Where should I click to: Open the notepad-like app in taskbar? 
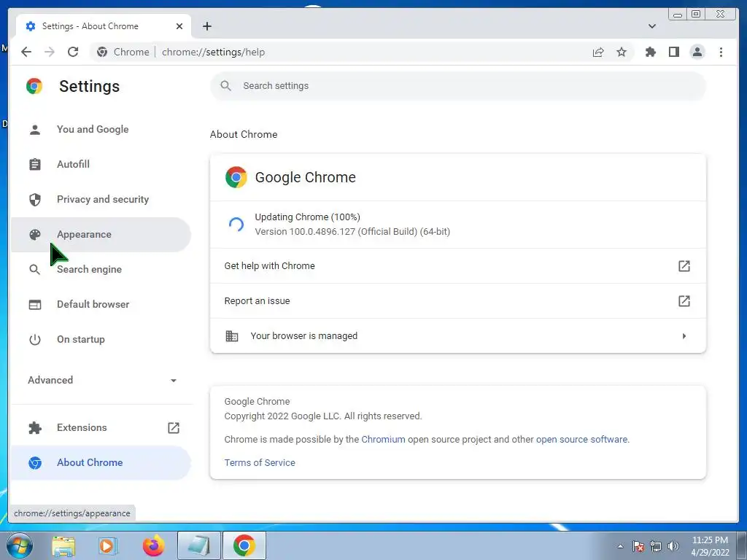(199, 545)
